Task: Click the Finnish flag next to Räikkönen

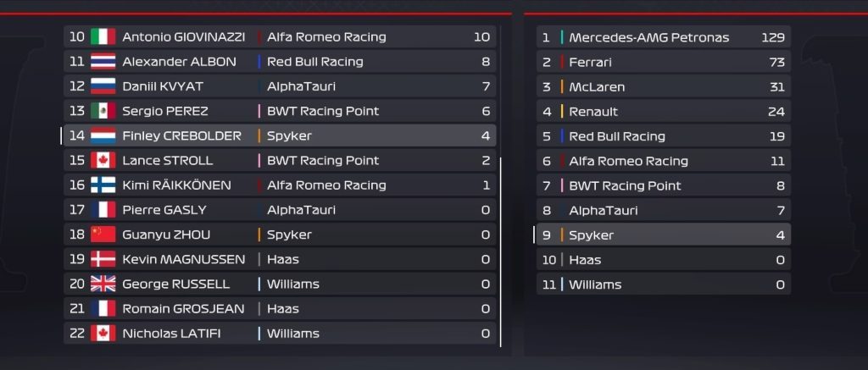Action: [x=103, y=185]
